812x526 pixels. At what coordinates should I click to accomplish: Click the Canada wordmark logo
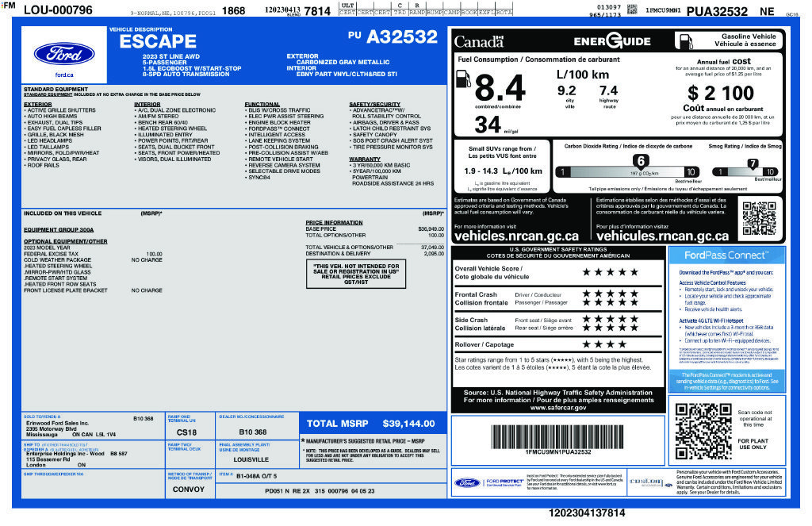pos(478,41)
